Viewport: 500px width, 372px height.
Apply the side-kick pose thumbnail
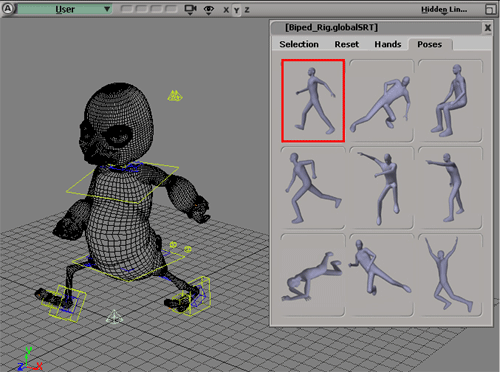click(x=381, y=275)
